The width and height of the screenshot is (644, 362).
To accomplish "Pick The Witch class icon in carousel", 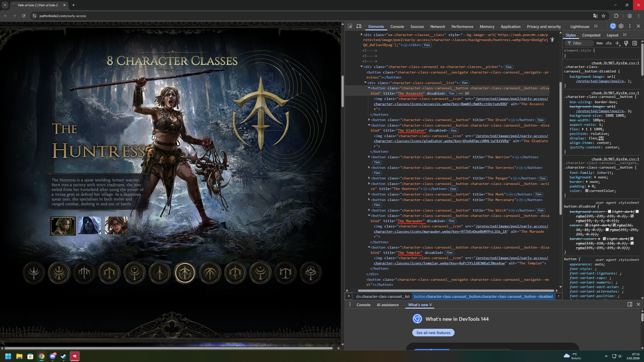I will (x=260, y=273).
